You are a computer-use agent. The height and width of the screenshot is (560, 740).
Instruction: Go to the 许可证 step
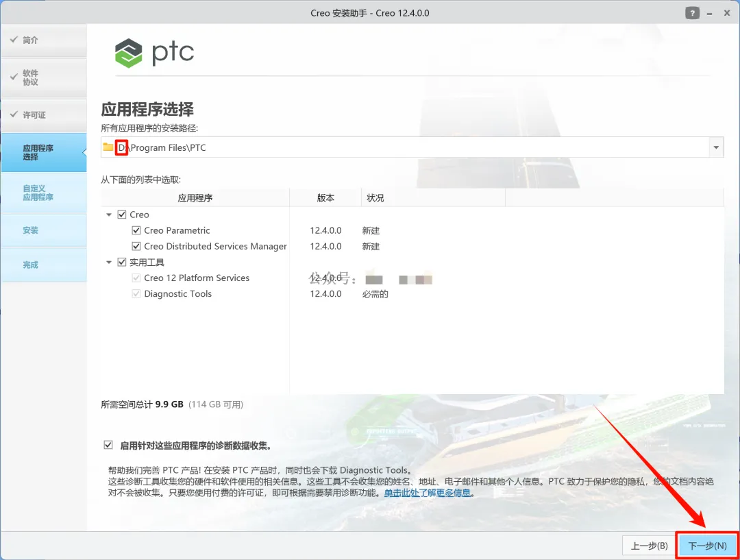44,114
